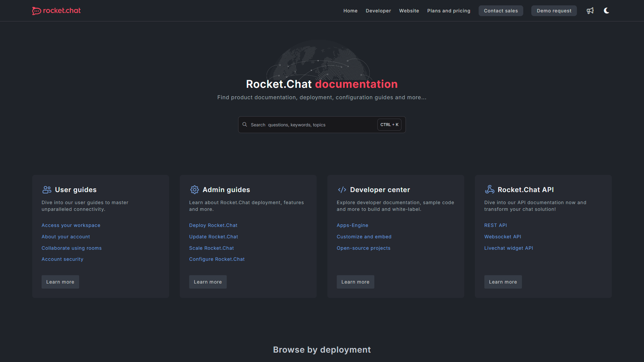644x362 pixels.
Task: Select the Developer center code icon
Action: 342,189
